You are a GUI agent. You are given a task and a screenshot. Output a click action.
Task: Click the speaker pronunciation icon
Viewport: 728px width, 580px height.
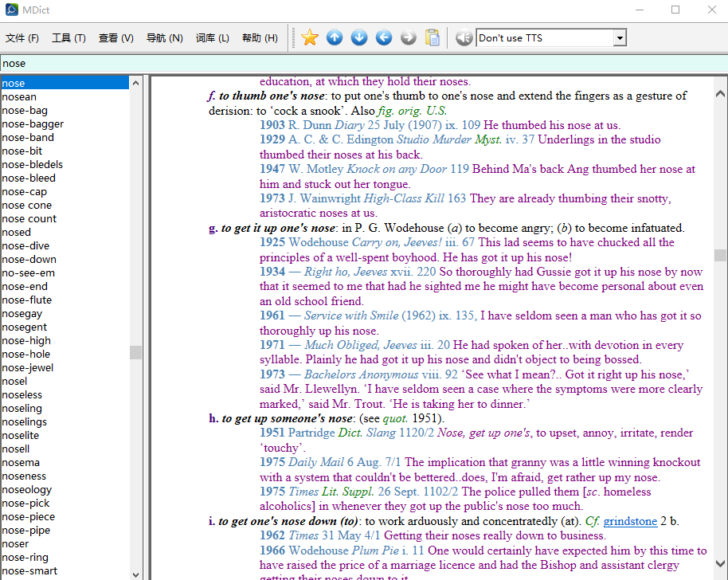[x=464, y=37]
